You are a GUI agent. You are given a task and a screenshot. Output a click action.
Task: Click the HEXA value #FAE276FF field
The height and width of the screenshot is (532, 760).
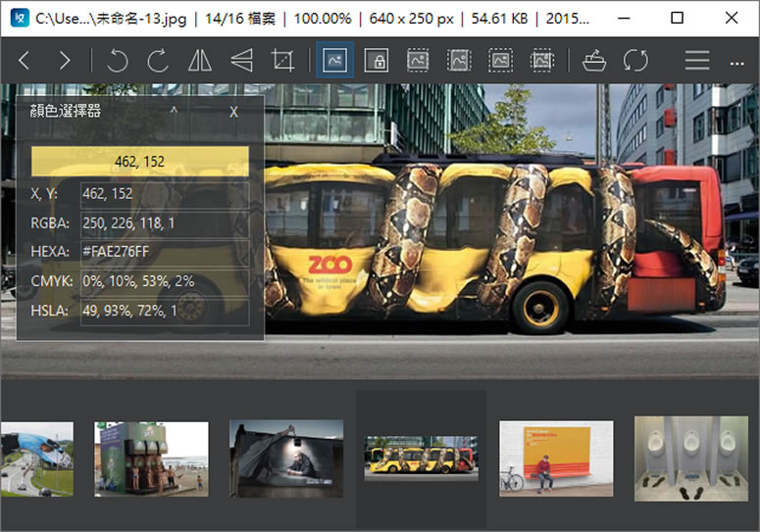pos(165,252)
